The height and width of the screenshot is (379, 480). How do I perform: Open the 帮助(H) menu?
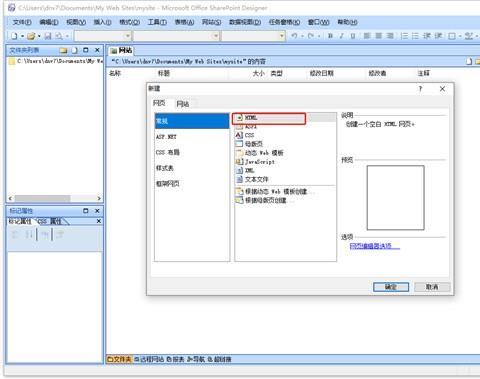point(347,22)
